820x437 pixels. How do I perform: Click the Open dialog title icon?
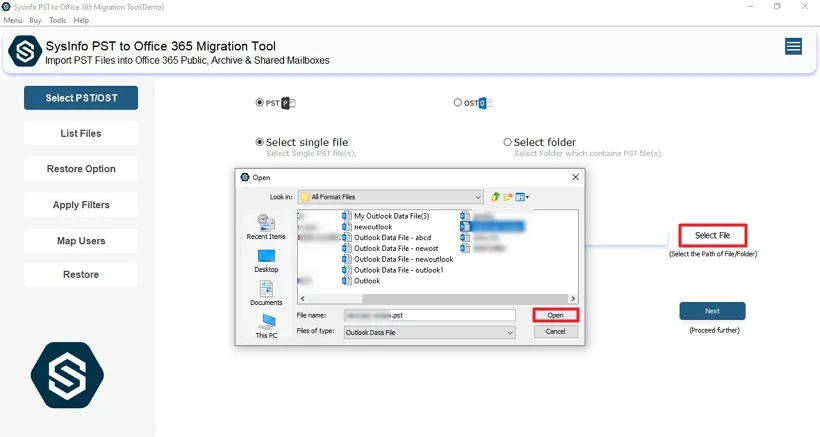(245, 177)
